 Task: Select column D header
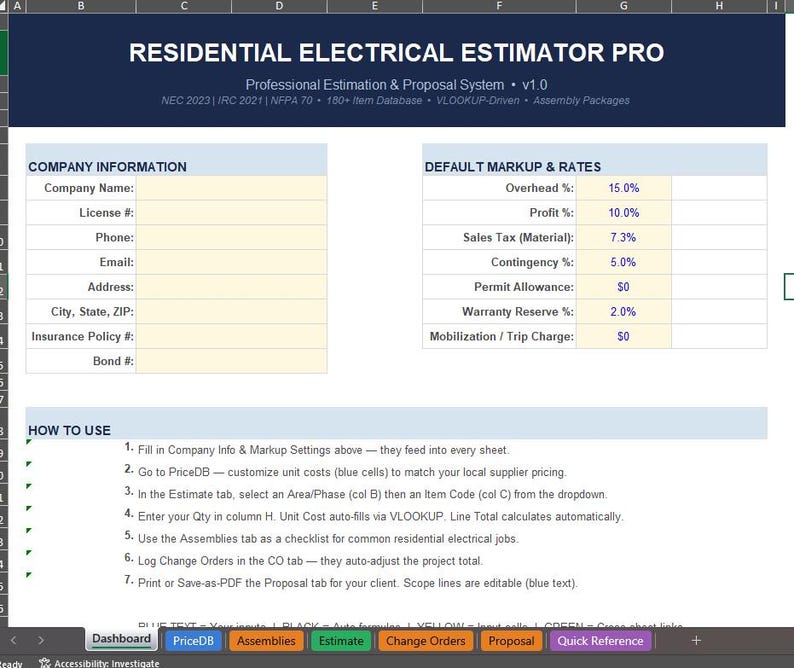pyautogui.click(x=279, y=6)
